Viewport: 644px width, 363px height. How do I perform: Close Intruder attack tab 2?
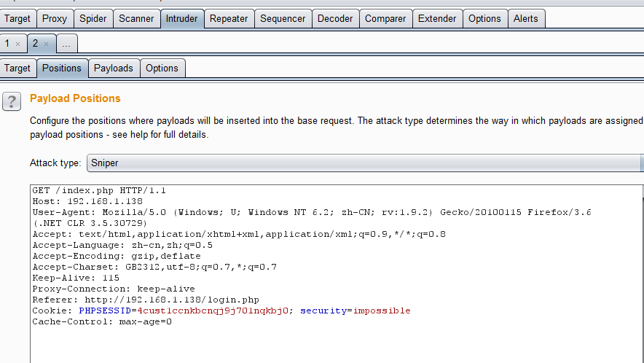pos(46,44)
